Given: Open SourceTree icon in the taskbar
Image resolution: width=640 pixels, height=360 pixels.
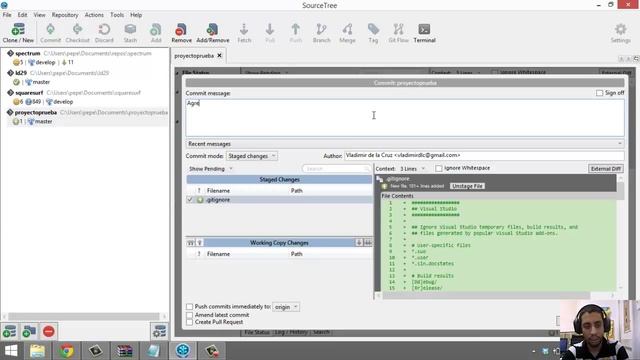Looking at the screenshot, I should coord(183,351).
